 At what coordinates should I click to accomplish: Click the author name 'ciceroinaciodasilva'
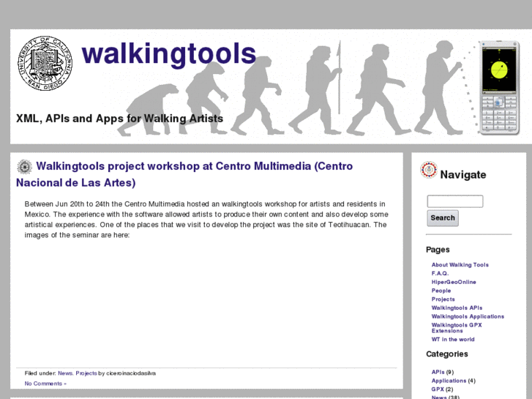click(x=131, y=373)
